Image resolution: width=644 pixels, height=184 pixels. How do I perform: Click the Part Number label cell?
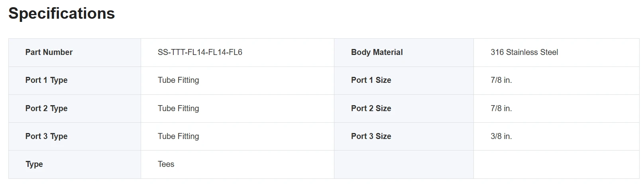tap(75, 53)
